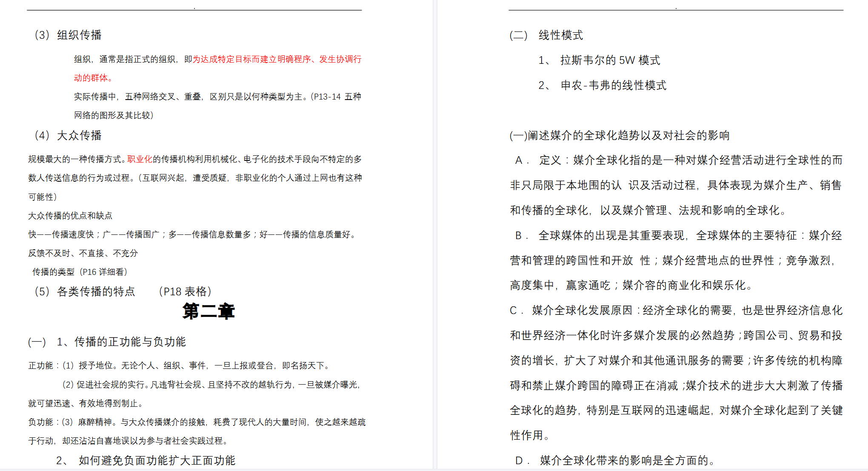The image size is (868, 471).
Task: Click the '反馈不及时、不直接、不充分' line
Action: click(x=83, y=253)
